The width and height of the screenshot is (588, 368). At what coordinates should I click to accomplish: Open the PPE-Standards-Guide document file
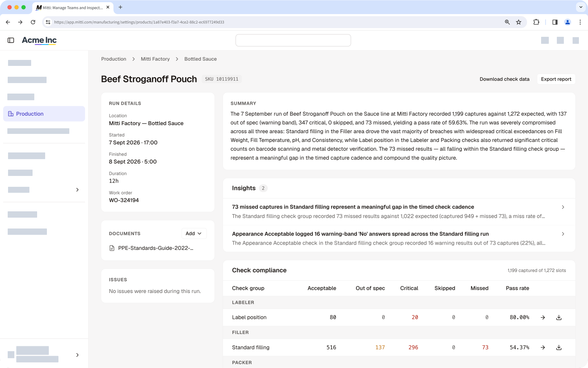point(152,248)
